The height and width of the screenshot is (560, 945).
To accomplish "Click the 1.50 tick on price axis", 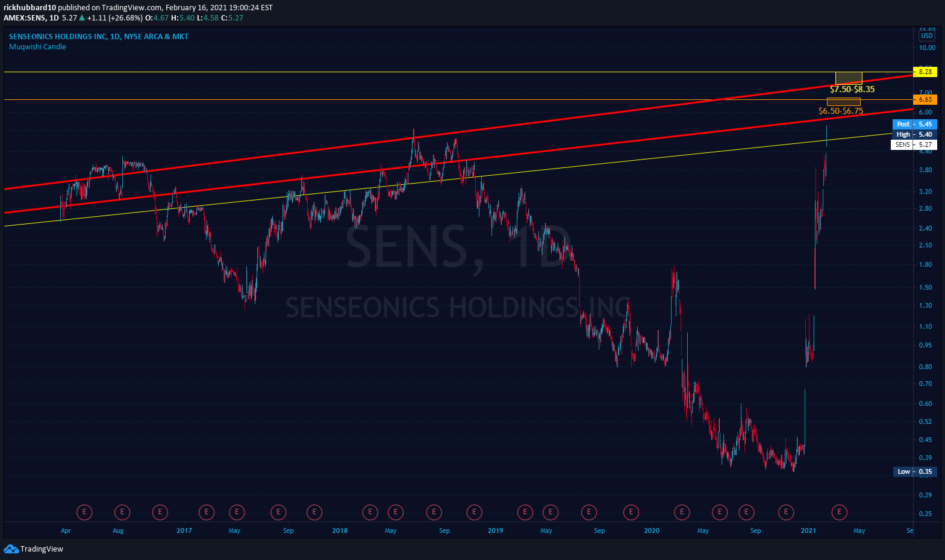I will [x=926, y=287].
